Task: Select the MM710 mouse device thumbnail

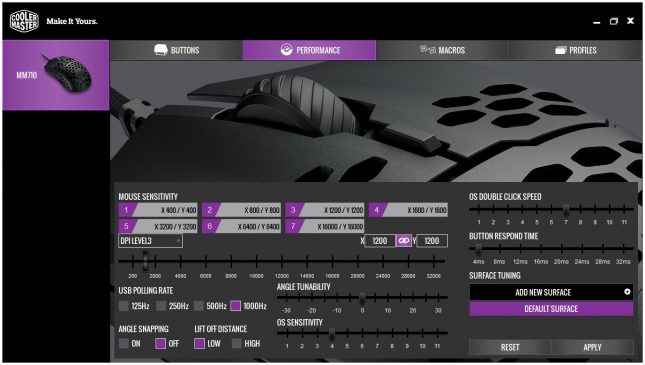Action: click(x=56, y=75)
